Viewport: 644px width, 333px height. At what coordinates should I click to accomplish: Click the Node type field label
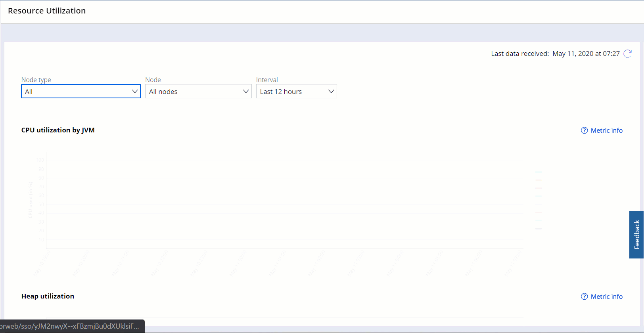[x=36, y=80]
